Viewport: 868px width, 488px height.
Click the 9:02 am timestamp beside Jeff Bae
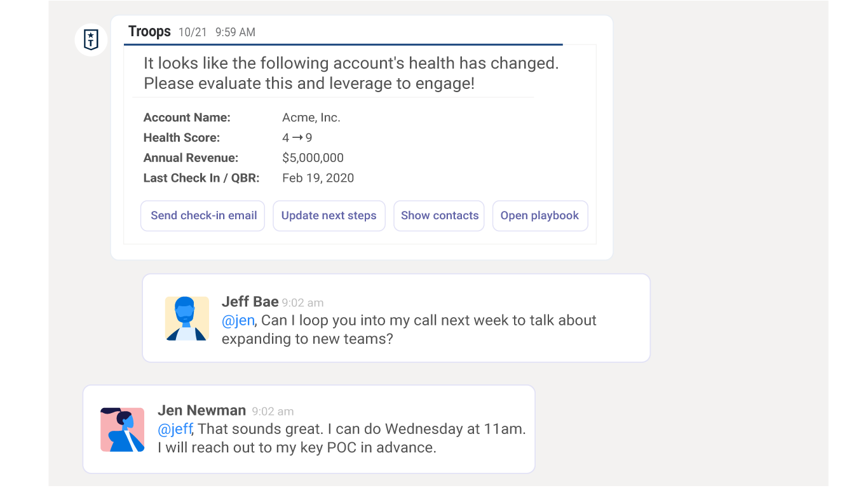pos(302,303)
